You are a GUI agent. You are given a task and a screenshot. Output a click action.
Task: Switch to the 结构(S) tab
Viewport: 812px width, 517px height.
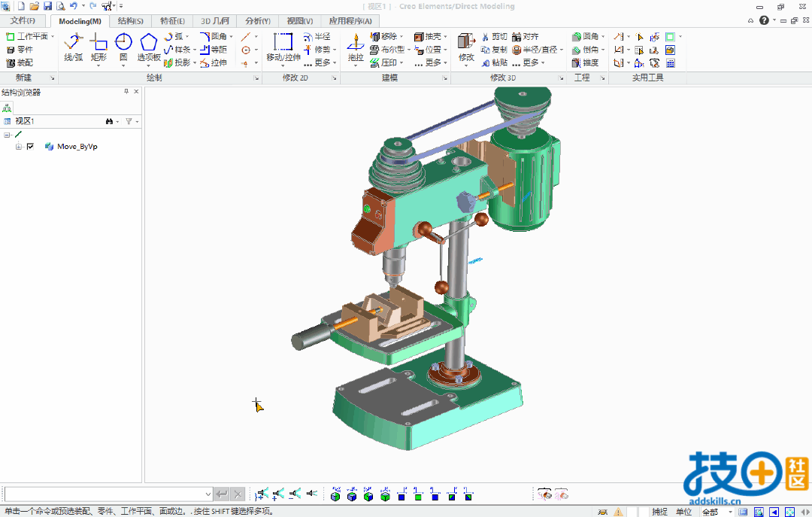[x=131, y=21]
